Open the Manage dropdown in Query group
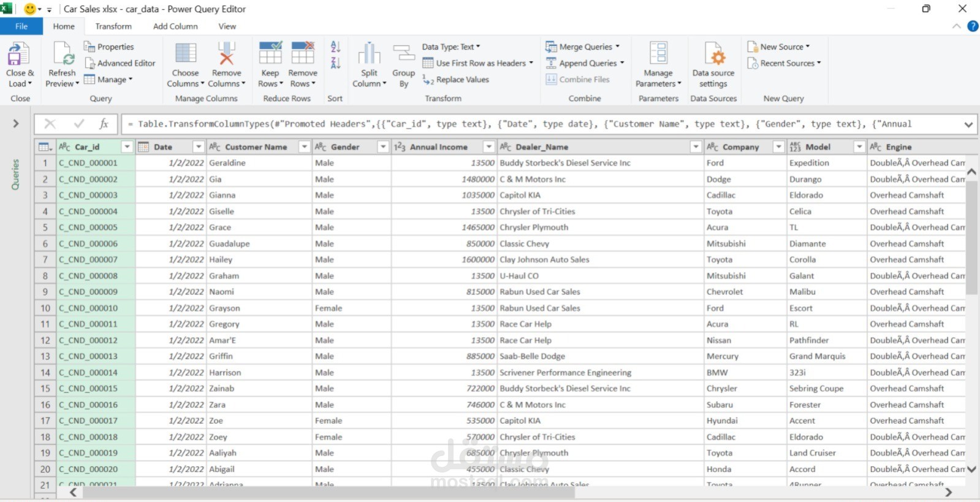The width and height of the screenshot is (980, 502). point(108,80)
